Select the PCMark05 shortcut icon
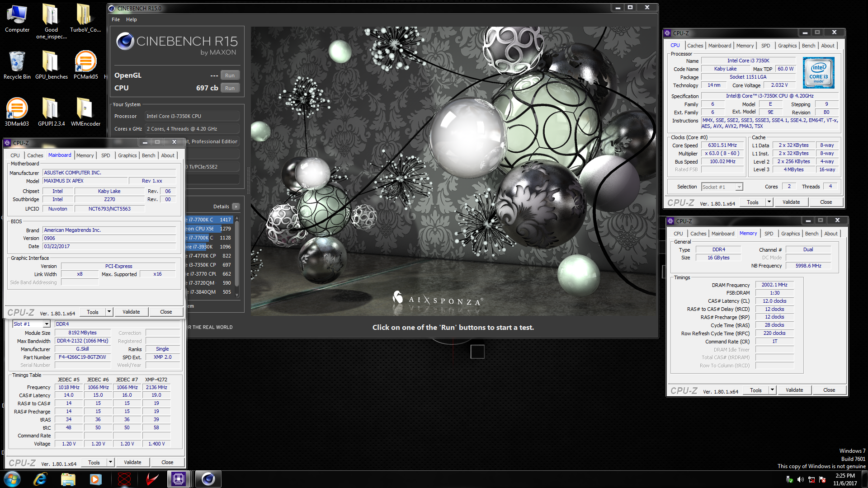Image resolution: width=868 pixels, height=488 pixels. (x=85, y=65)
